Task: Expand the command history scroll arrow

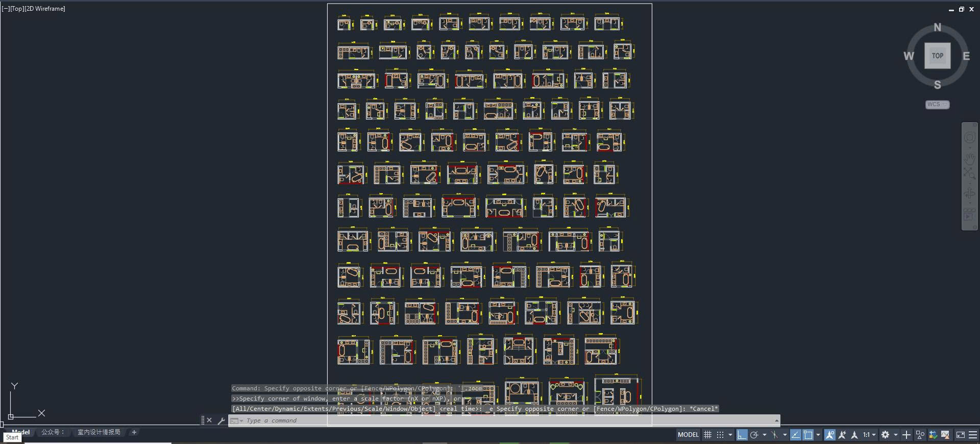Action: [776, 420]
